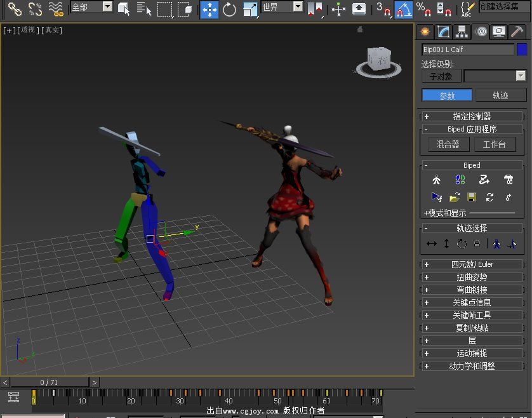
Task: Select the Move tool in the toolbar
Action: click(x=209, y=9)
